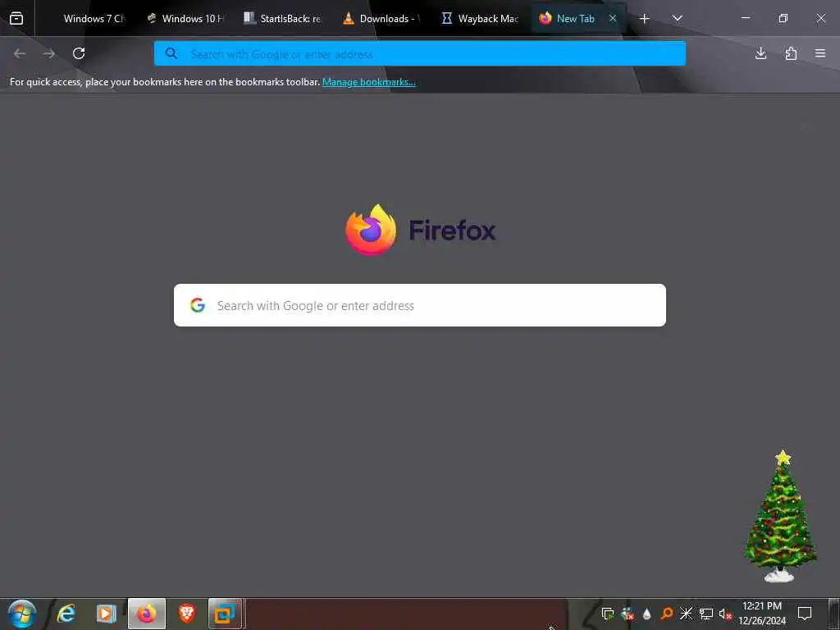Screen dimensions: 840x630
Task: Minimize the Firefox window
Action: pyautogui.click(x=745, y=18)
